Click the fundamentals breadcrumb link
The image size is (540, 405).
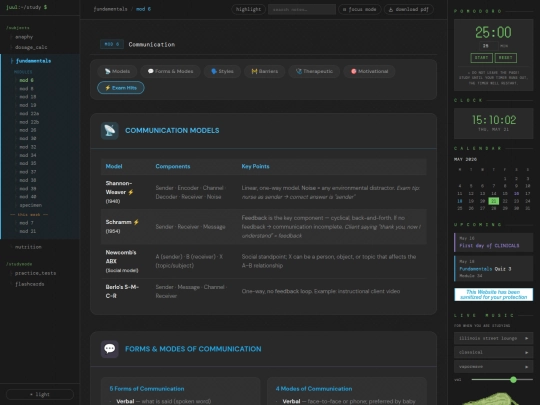pyautogui.click(x=110, y=9)
